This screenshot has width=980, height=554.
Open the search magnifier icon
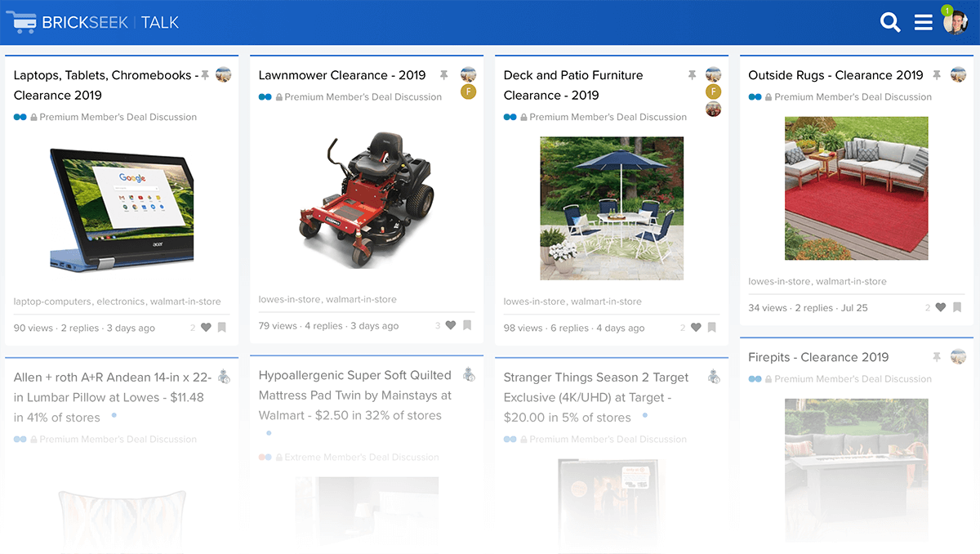pos(890,22)
